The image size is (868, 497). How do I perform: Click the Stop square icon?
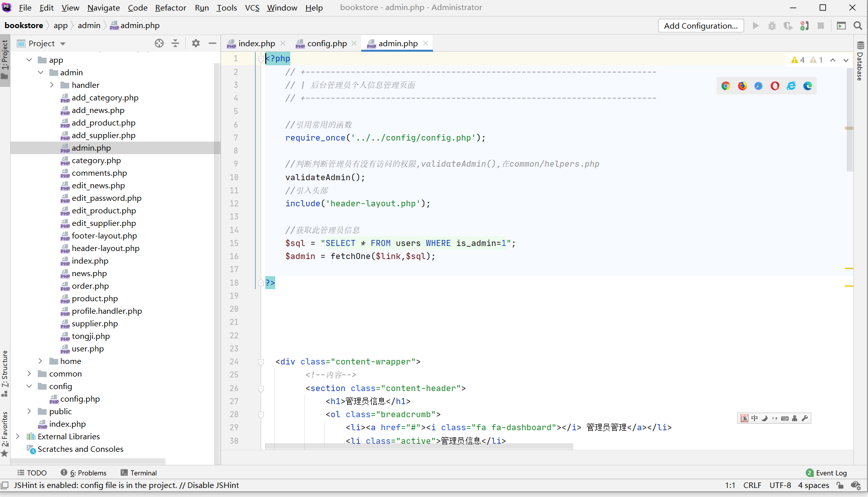[821, 26]
